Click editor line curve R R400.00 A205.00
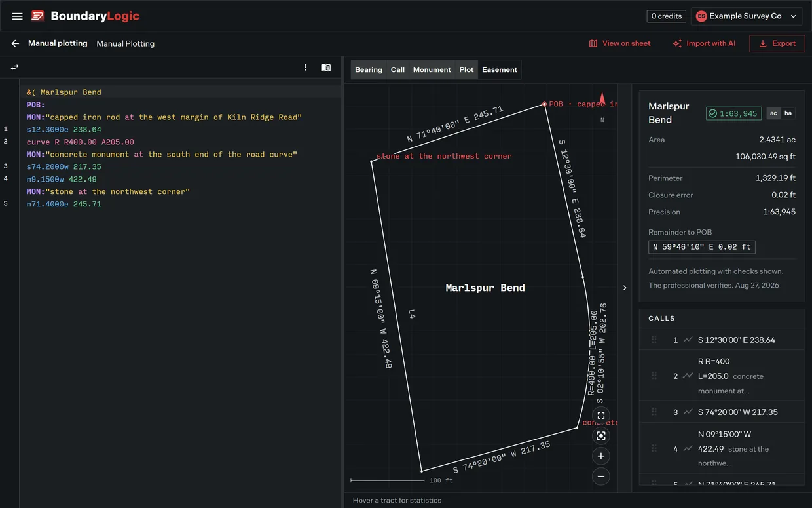 tap(81, 142)
